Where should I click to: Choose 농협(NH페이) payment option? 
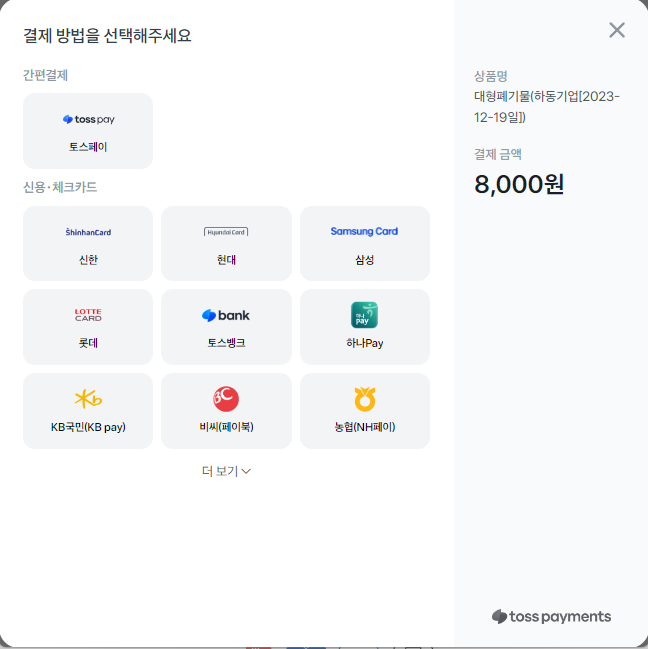[x=365, y=411]
